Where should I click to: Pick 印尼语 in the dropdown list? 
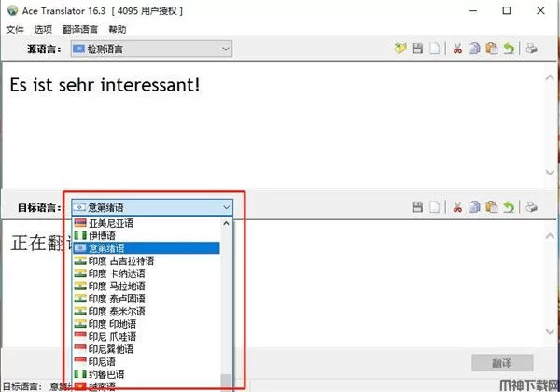pos(147,361)
